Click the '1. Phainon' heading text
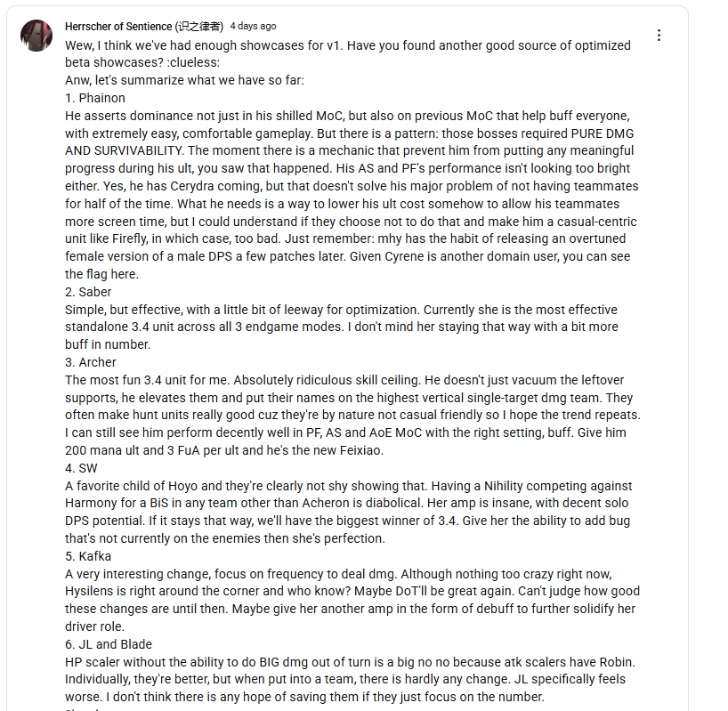This screenshot has width=728, height=711. (95, 98)
